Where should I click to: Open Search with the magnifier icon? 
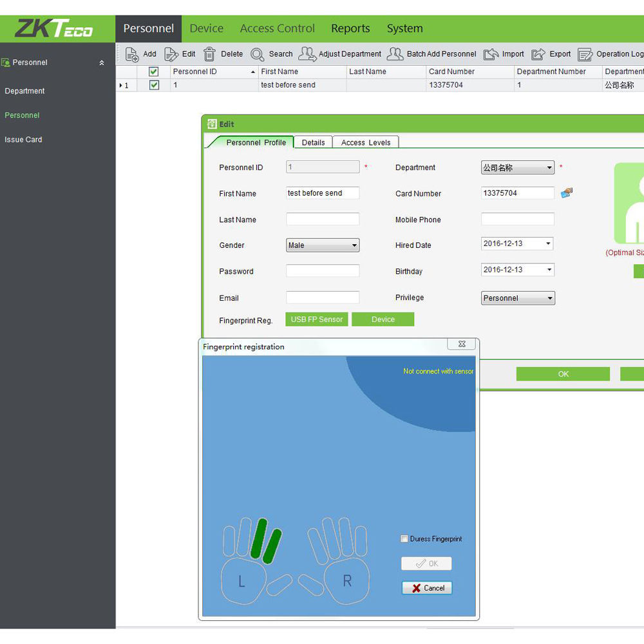click(258, 54)
